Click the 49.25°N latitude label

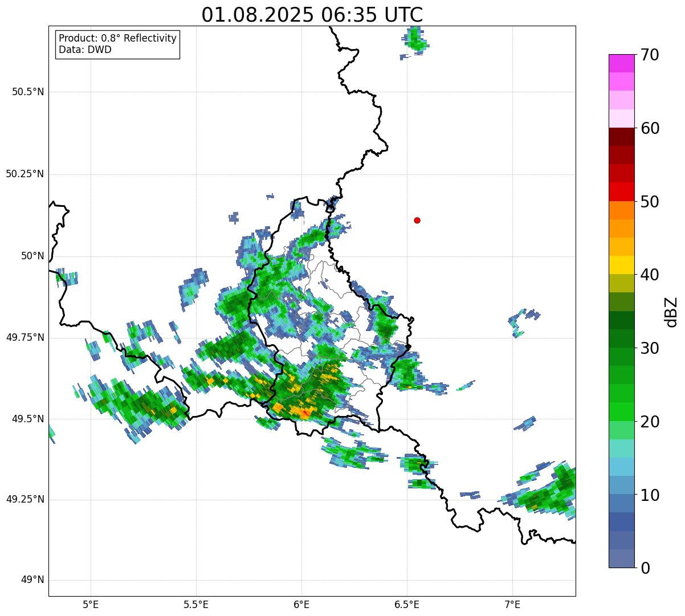click(25, 500)
